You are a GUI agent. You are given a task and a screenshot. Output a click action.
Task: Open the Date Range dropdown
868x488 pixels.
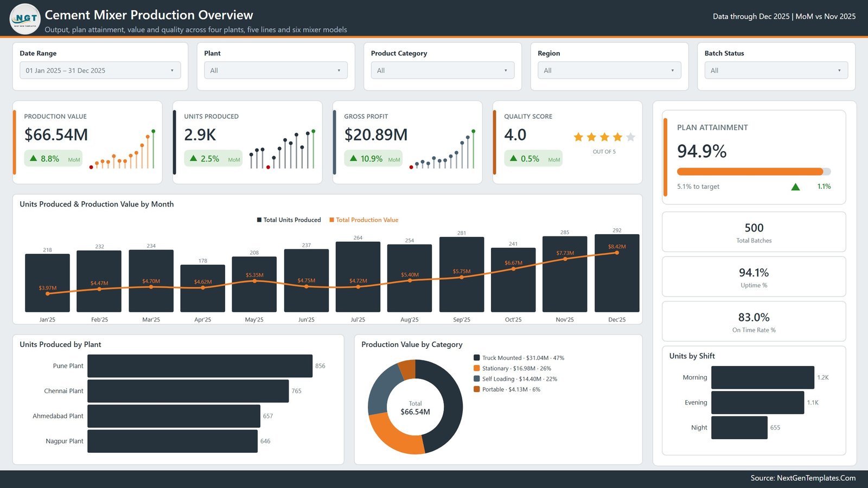[100, 70]
